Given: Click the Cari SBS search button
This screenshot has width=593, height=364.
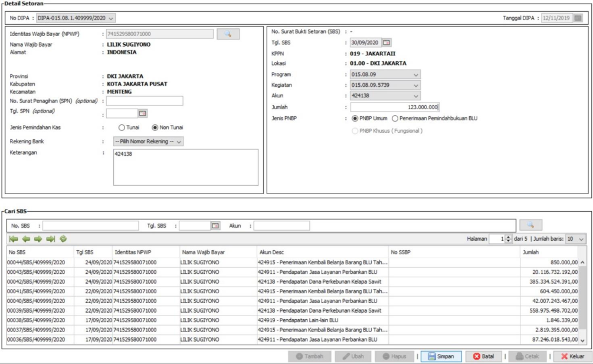Looking at the screenshot, I should pyautogui.click(x=530, y=225).
